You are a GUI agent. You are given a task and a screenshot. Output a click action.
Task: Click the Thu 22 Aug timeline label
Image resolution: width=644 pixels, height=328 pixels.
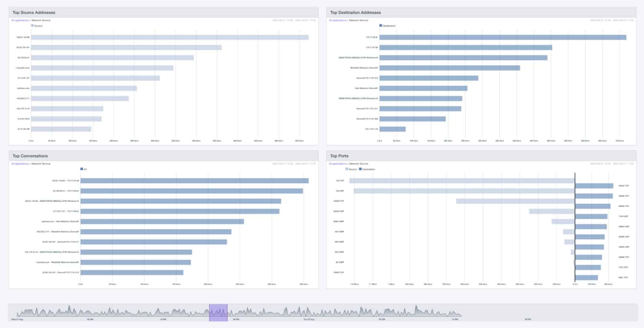coord(309,319)
